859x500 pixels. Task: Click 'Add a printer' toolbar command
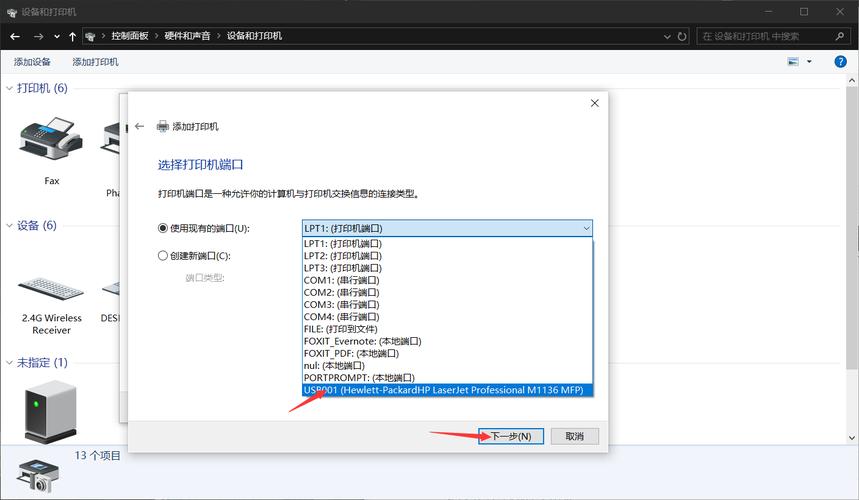click(95, 62)
